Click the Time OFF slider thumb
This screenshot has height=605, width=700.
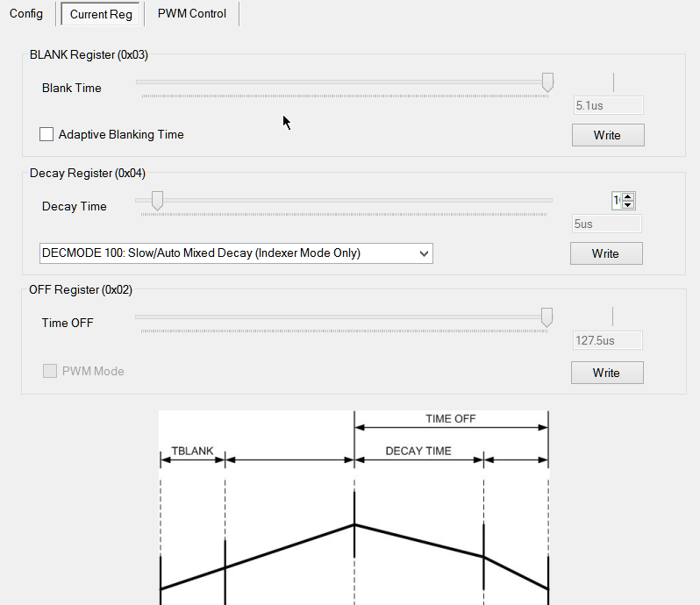546,317
